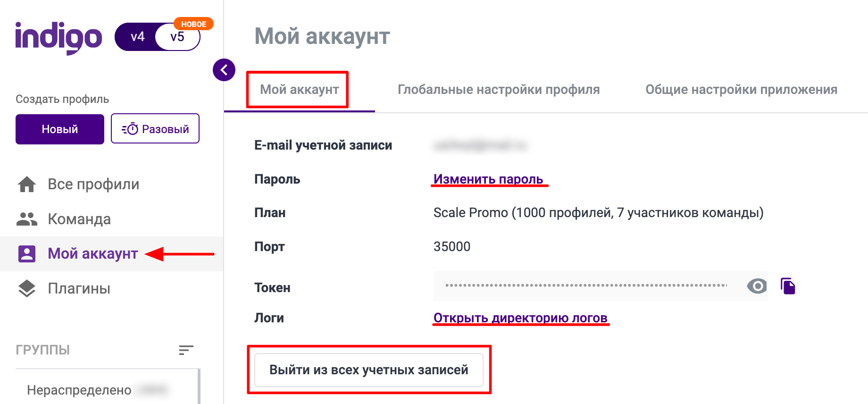Open Общие настройки приложения tab
The width and height of the screenshot is (868, 404).
tap(741, 90)
